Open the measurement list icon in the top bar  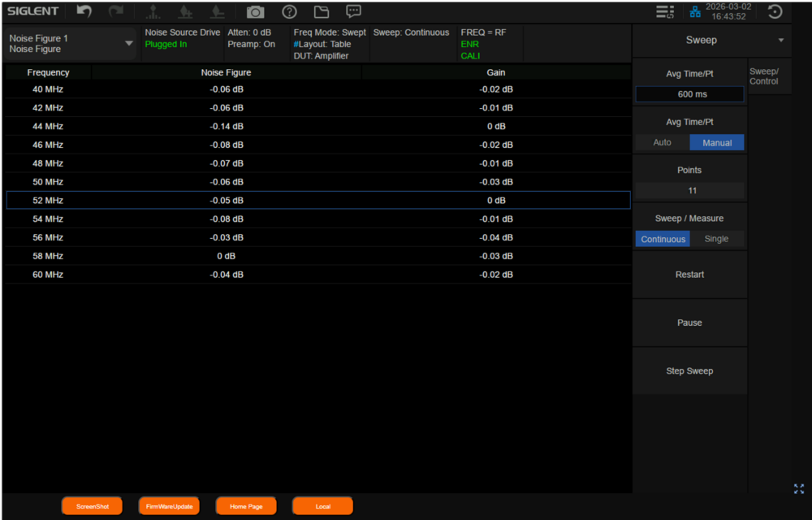[x=665, y=11]
